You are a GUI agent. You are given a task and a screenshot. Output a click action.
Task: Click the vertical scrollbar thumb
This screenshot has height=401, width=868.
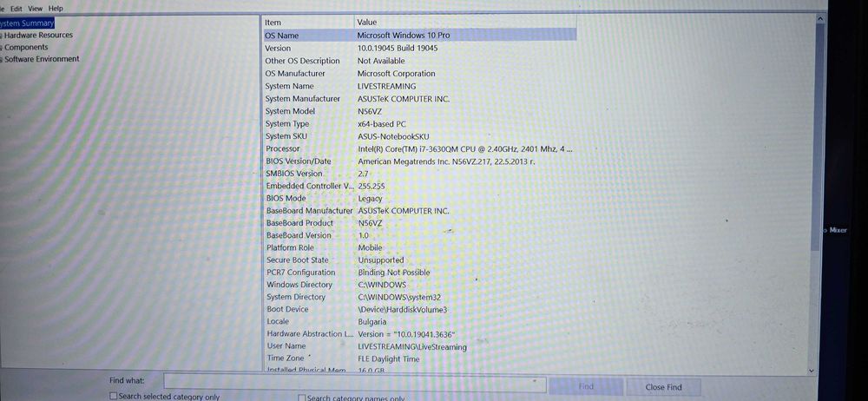pyautogui.click(x=819, y=135)
